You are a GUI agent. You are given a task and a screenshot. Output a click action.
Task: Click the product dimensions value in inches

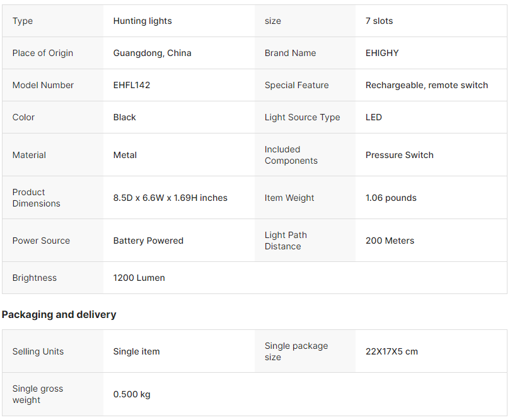(170, 198)
